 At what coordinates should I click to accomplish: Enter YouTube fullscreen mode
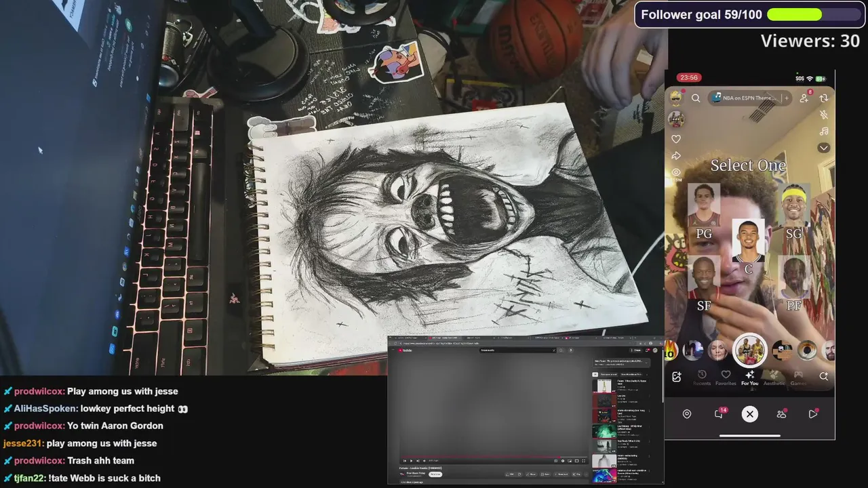click(x=583, y=461)
